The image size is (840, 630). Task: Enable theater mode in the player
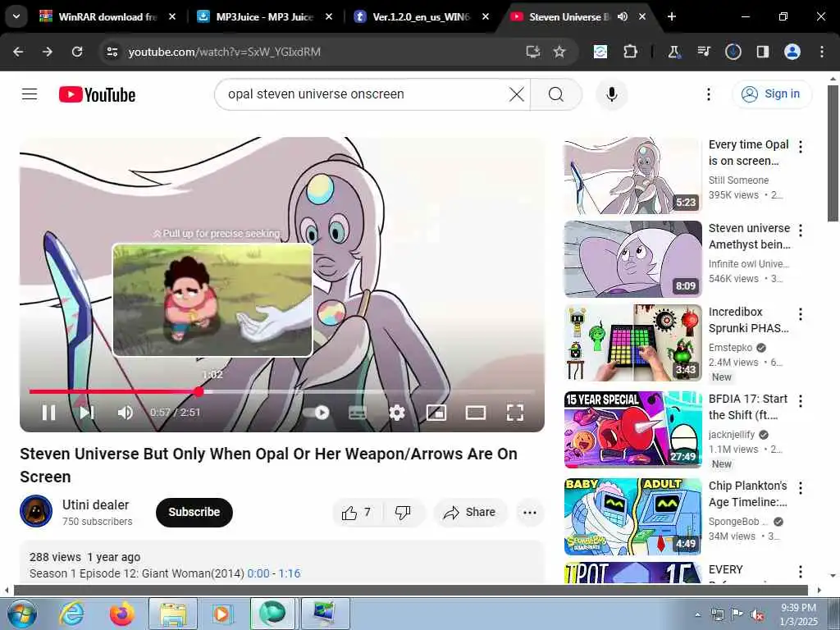coord(476,413)
